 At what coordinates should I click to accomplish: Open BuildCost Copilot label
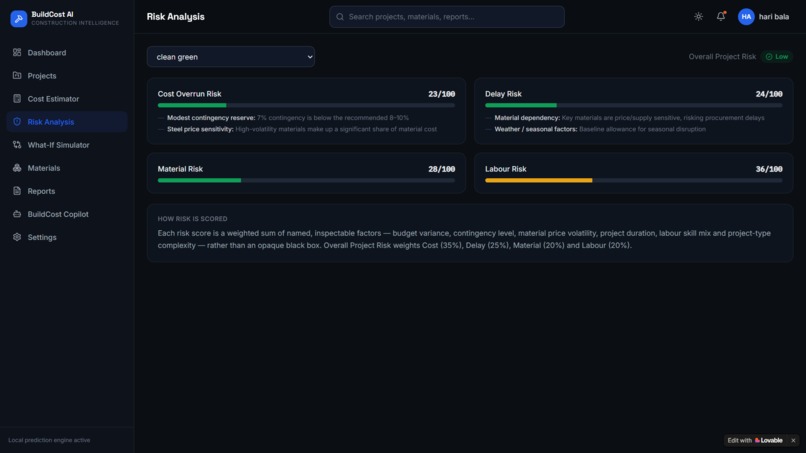pyautogui.click(x=58, y=214)
